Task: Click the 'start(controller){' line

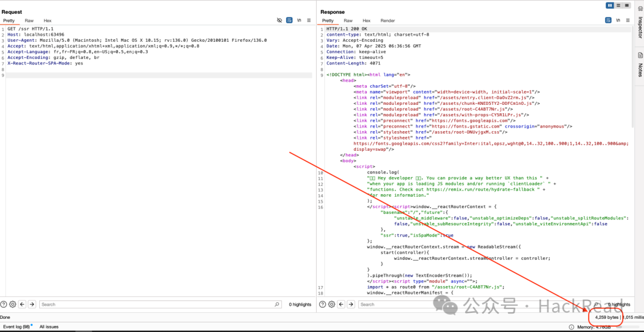Action: [404, 252]
